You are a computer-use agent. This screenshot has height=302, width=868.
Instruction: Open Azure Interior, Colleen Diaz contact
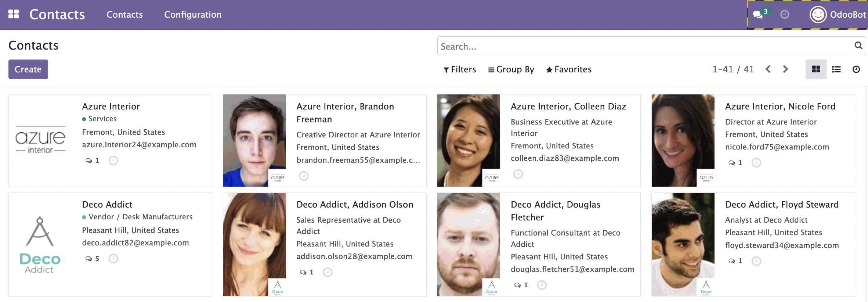[x=568, y=107]
